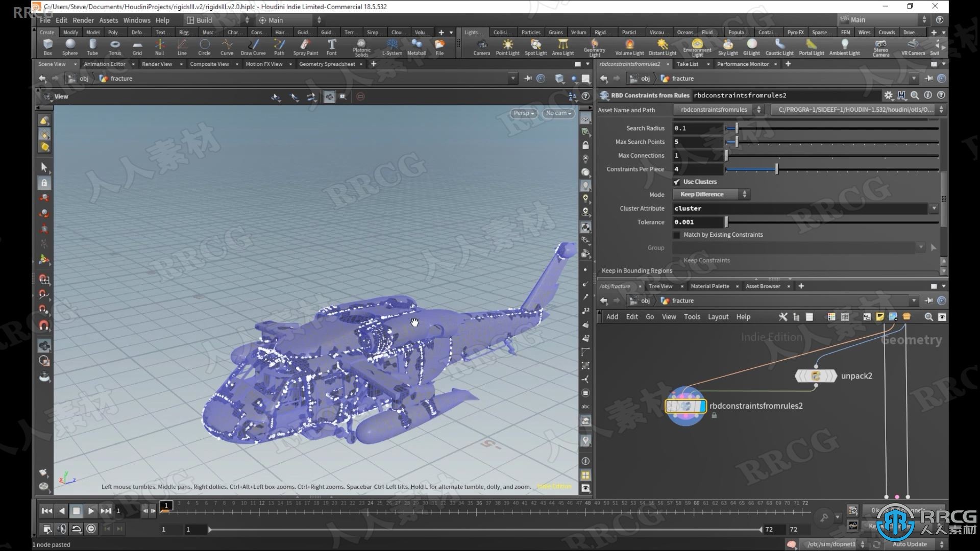Open the Cluster Attribute field dropdown
This screenshot has width=980, height=551.
point(934,208)
